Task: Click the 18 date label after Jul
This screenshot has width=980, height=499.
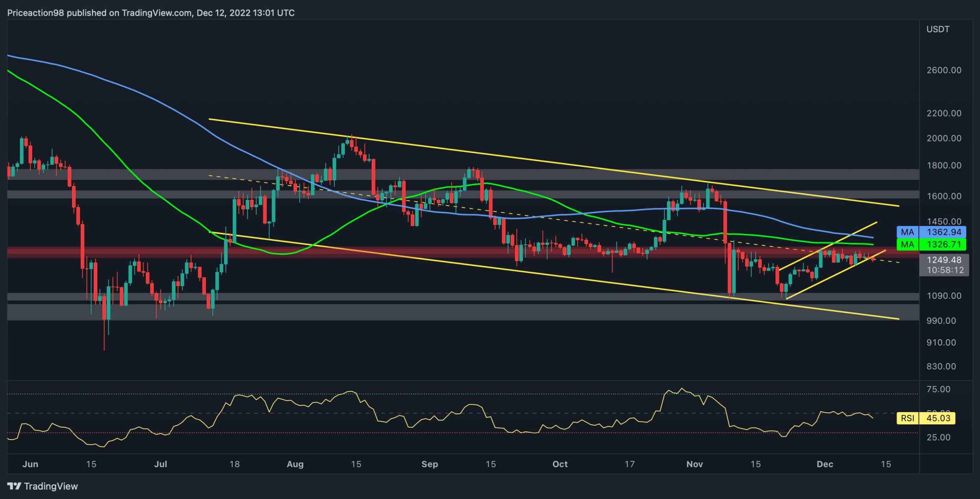Action: 234,464
